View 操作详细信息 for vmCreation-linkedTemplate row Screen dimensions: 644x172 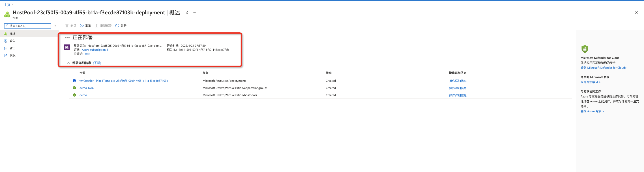pyautogui.click(x=458, y=81)
